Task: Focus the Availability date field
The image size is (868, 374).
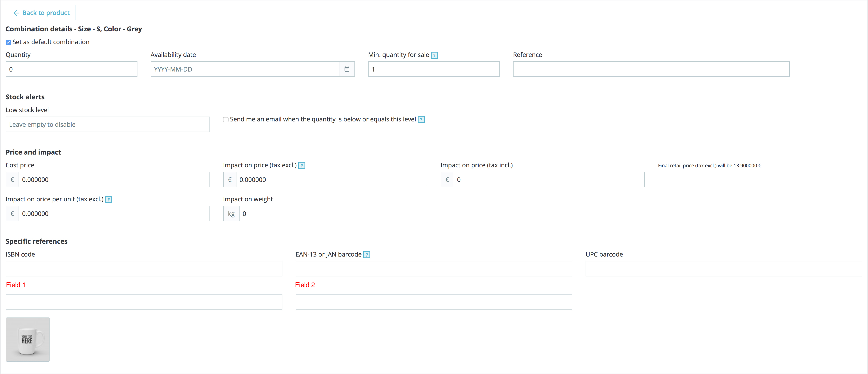Action: [x=245, y=69]
